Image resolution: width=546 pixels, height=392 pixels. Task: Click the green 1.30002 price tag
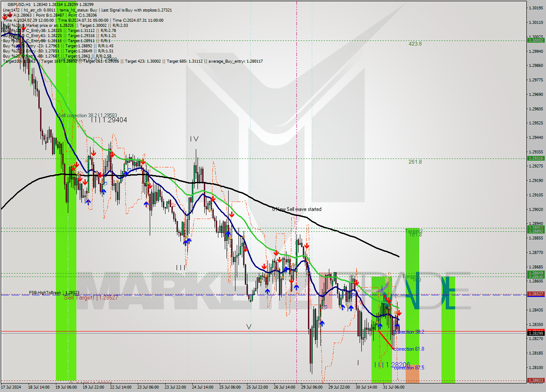coord(536,40)
